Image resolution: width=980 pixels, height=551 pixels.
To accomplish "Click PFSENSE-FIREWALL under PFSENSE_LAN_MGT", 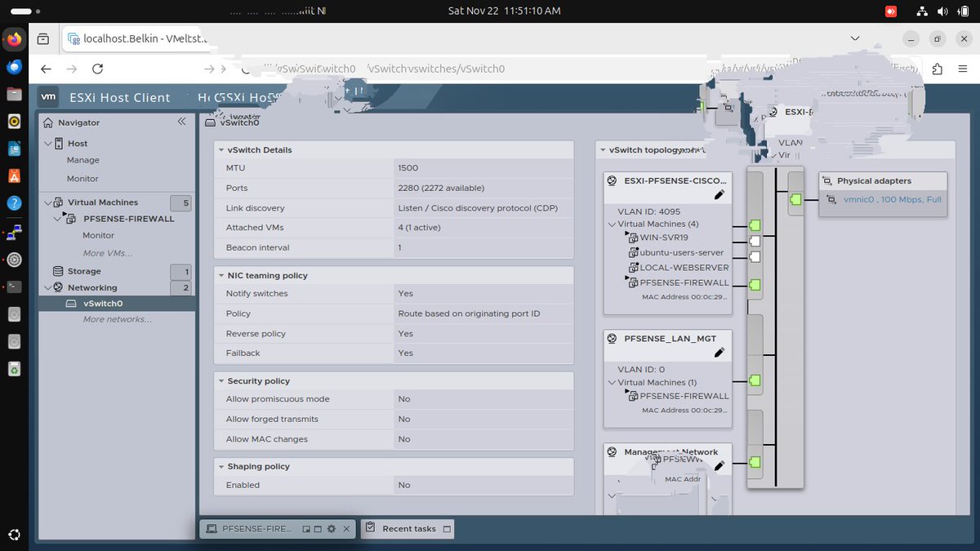I will click(x=684, y=396).
